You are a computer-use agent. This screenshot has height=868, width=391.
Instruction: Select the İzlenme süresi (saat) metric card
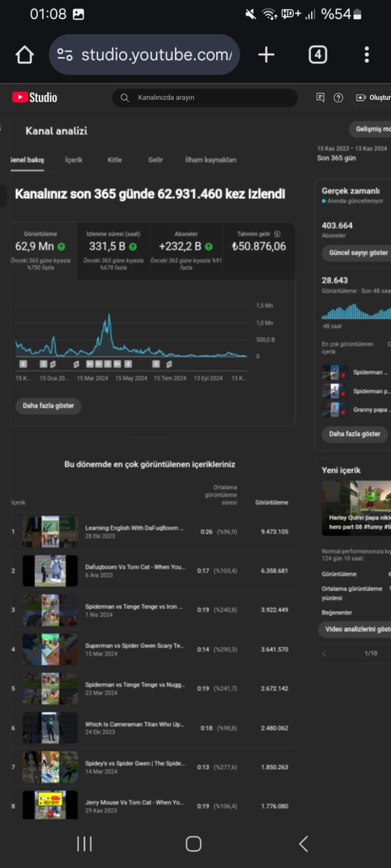(x=113, y=250)
